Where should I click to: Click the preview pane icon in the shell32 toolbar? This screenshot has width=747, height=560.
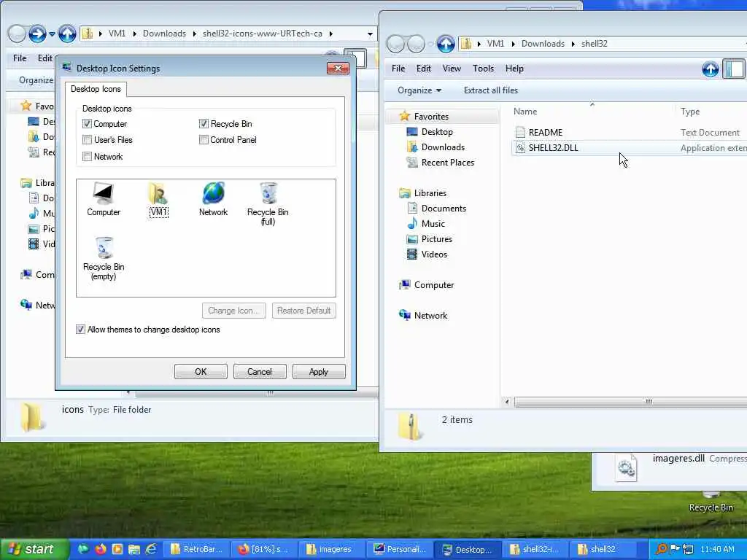point(734,69)
